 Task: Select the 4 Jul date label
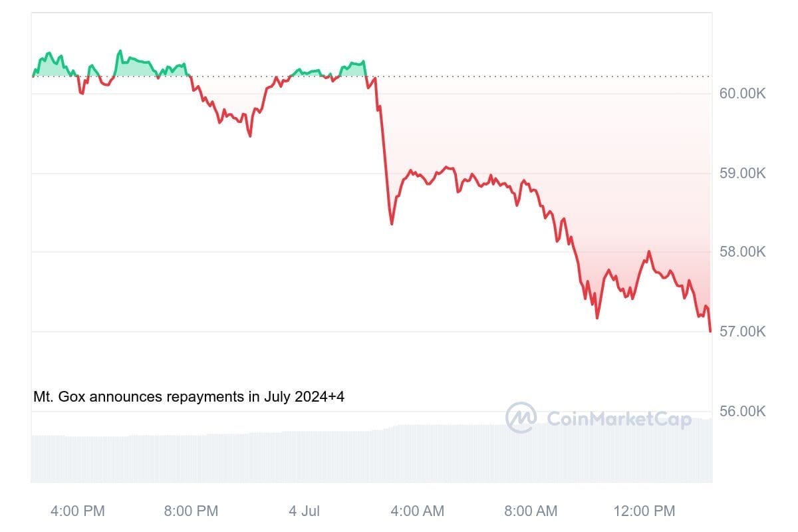pos(304,511)
